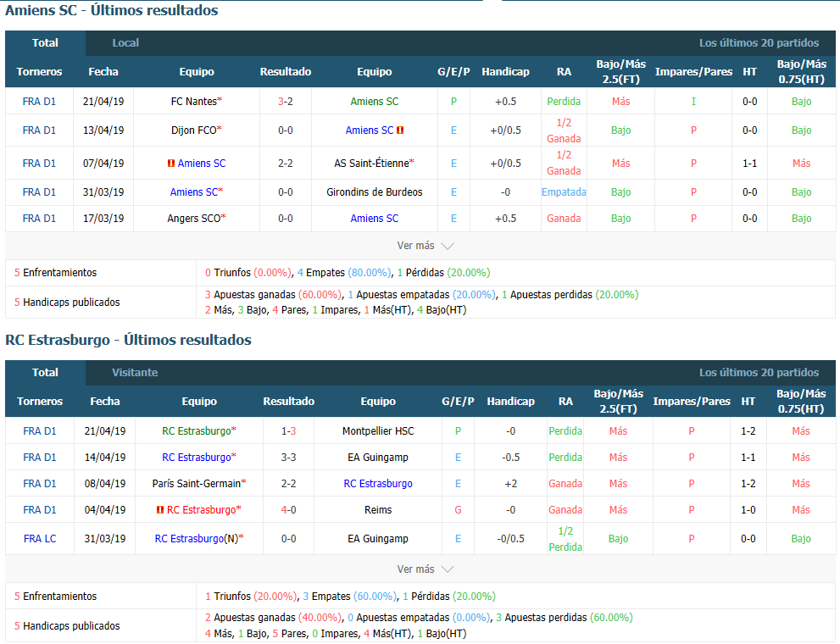The image size is (840, 644).
Task: Click RC Estrasburgo(N) team name
Action: [197, 539]
